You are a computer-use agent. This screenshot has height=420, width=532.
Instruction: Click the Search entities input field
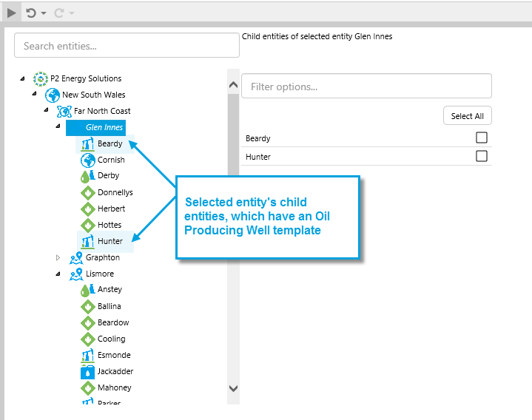click(x=127, y=45)
